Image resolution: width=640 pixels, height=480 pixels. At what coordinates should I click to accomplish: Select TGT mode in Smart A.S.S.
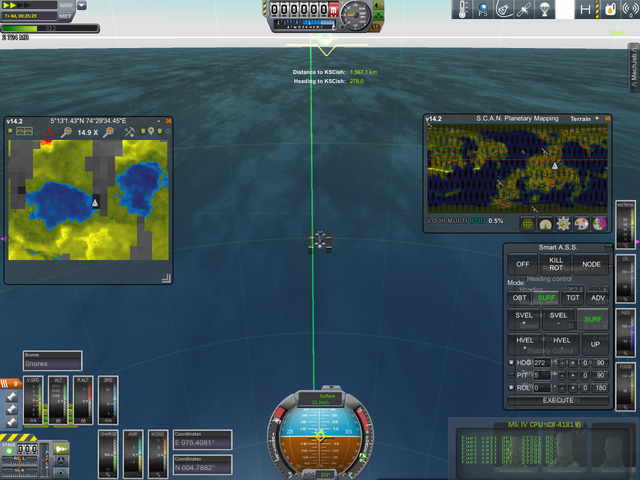pyautogui.click(x=573, y=298)
